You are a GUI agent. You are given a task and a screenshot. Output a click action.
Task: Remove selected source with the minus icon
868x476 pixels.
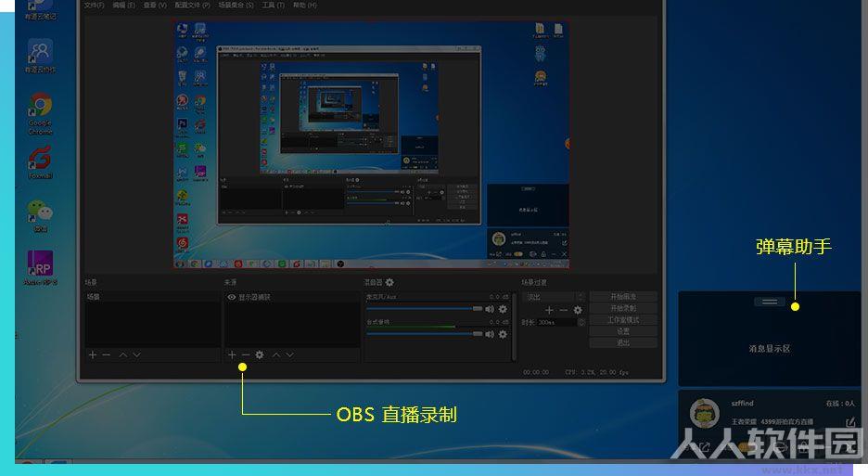(x=245, y=354)
